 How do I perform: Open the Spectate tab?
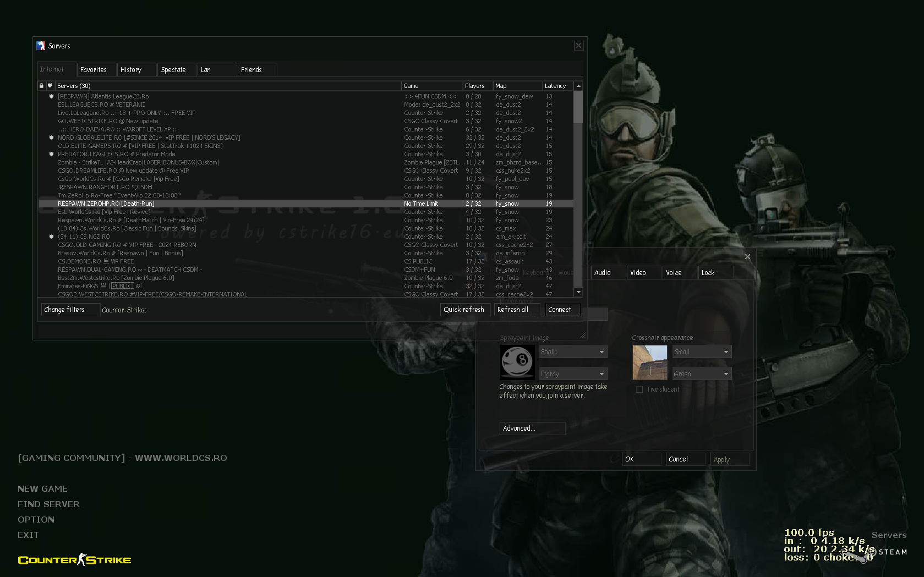[x=177, y=70]
